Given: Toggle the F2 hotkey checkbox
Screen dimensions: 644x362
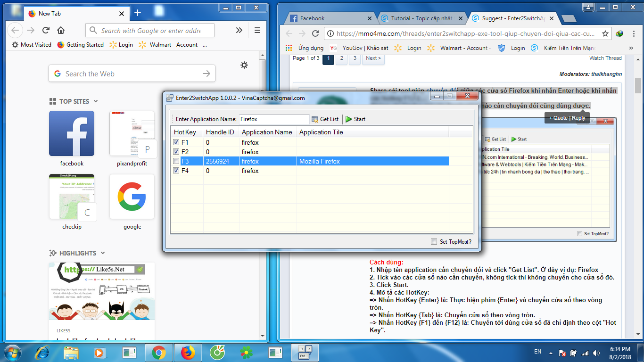Looking at the screenshot, I should pyautogui.click(x=176, y=152).
